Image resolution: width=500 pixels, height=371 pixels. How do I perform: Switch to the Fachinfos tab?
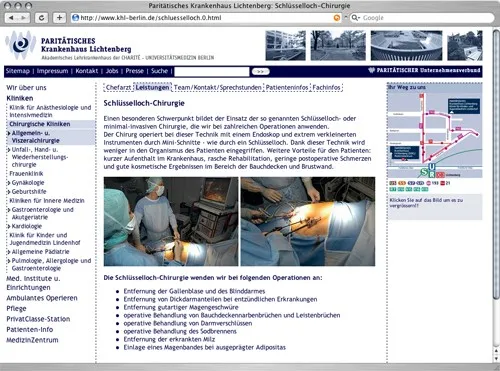[327, 87]
